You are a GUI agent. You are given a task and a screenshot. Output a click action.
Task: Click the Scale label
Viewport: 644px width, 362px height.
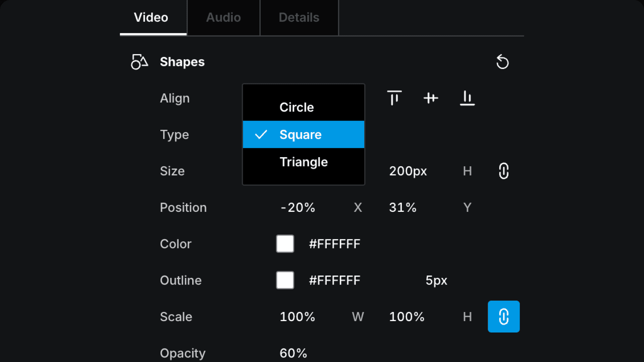[x=176, y=317]
